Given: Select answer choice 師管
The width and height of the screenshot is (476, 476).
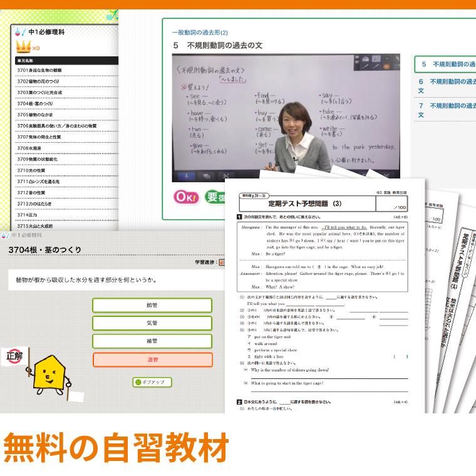Looking at the screenshot, I should (x=152, y=306).
